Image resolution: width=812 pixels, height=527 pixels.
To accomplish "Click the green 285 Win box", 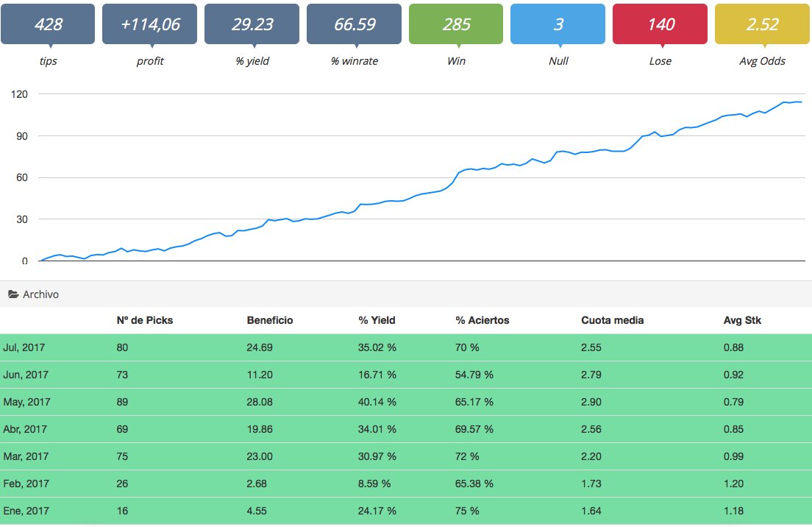I will coord(456,24).
